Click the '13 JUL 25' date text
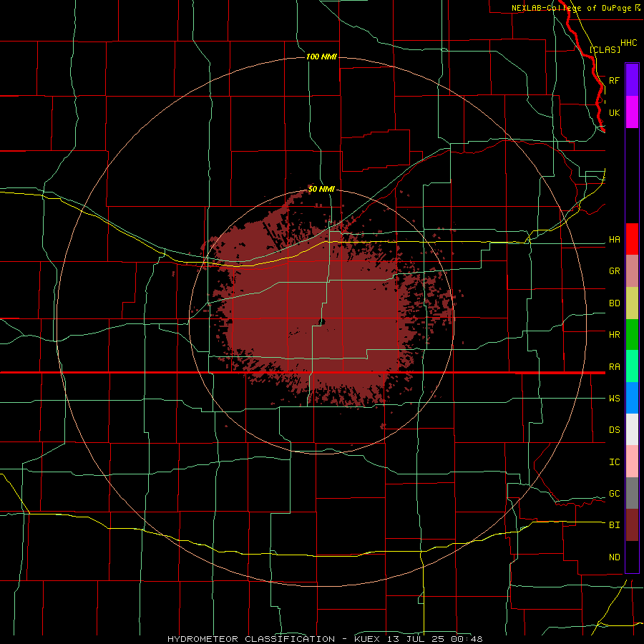The image size is (644, 644). click(416, 639)
